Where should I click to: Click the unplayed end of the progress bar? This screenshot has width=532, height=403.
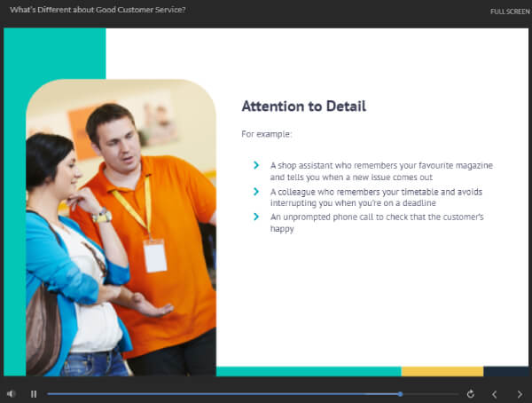click(x=430, y=393)
